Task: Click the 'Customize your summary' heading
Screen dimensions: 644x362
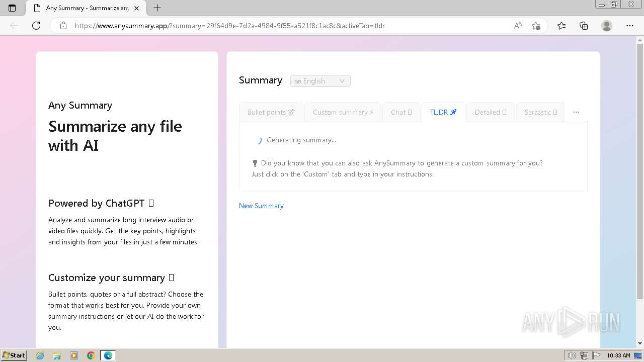Action: (111, 278)
